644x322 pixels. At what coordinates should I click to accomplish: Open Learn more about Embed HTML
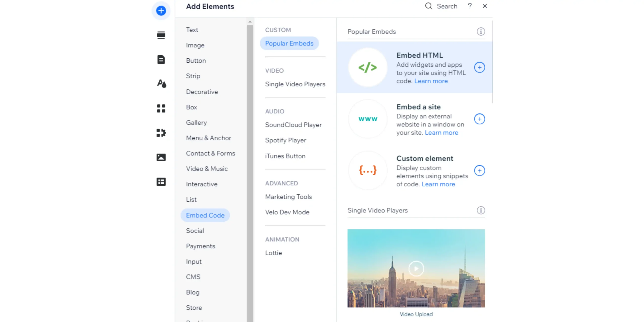(x=431, y=81)
